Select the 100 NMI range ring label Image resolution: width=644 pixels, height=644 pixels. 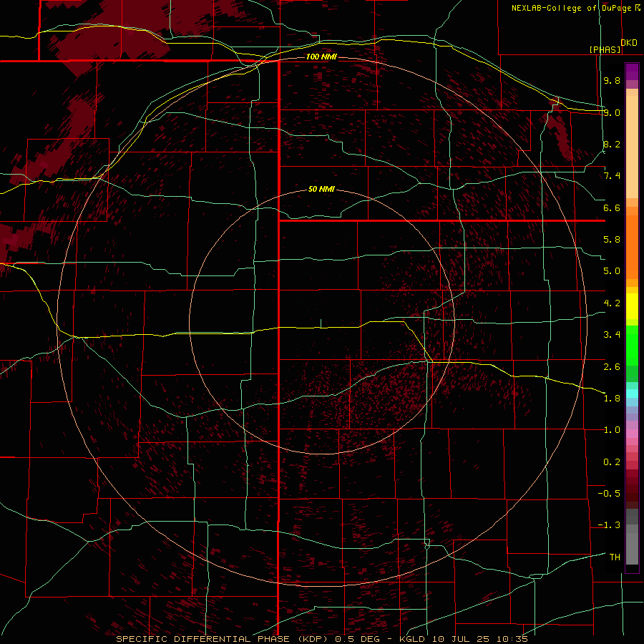tap(321, 57)
